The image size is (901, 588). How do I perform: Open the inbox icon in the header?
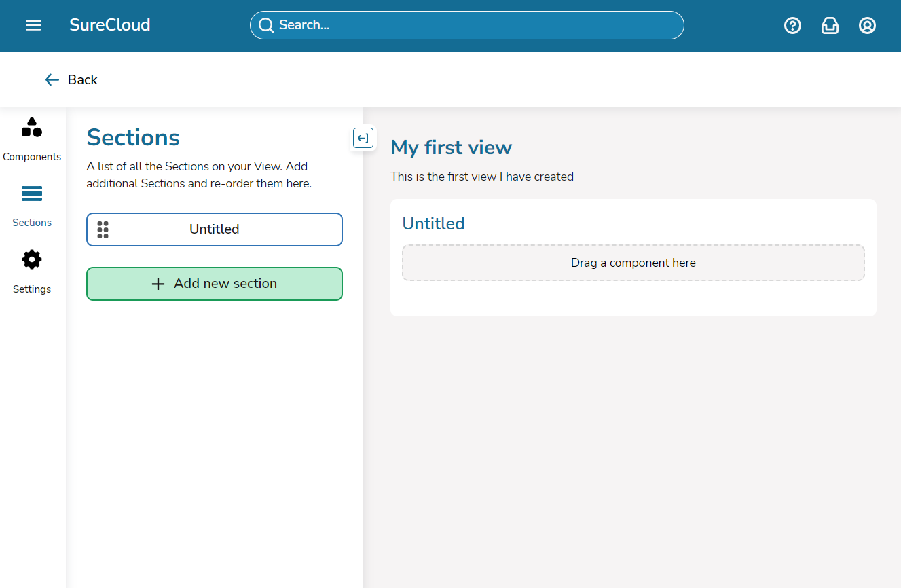(x=830, y=25)
